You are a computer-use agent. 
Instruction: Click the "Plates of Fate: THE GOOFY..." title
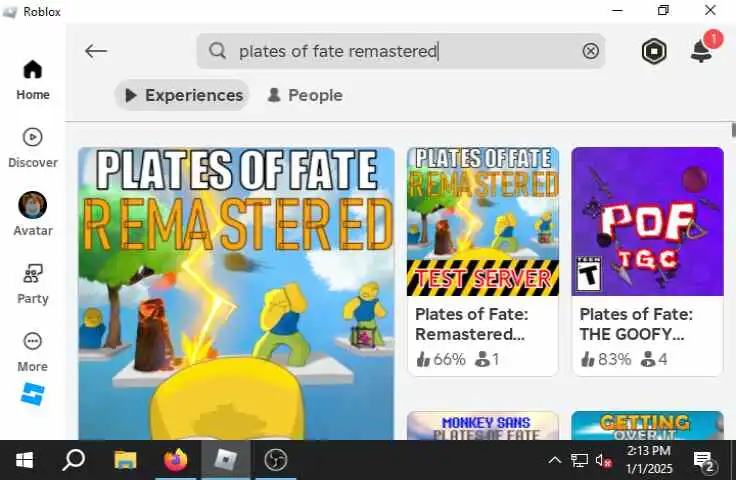point(636,324)
